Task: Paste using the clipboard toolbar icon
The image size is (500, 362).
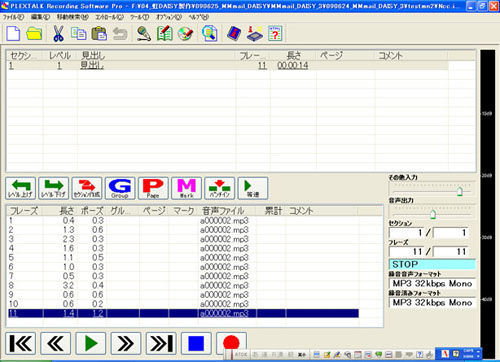Action: point(99,34)
